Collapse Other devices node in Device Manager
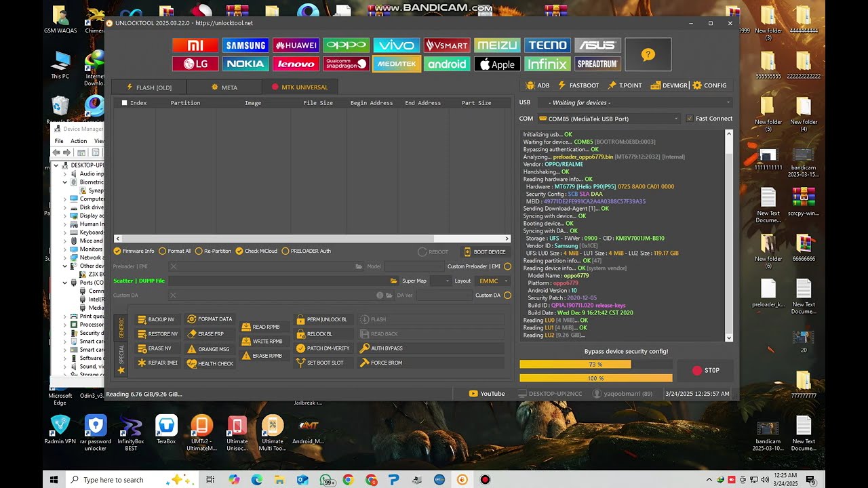Screen dimensions: 868x488 pyautogui.click(x=65, y=266)
